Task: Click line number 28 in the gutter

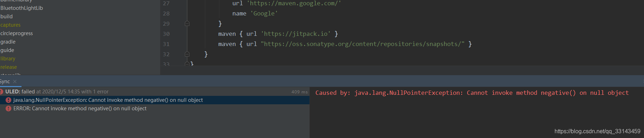Action: point(166,14)
